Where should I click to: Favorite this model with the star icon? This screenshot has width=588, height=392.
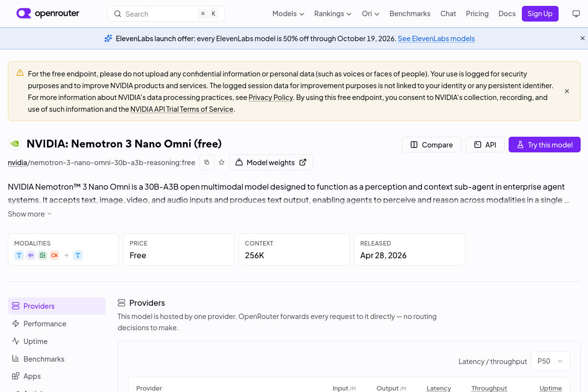[x=221, y=162]
